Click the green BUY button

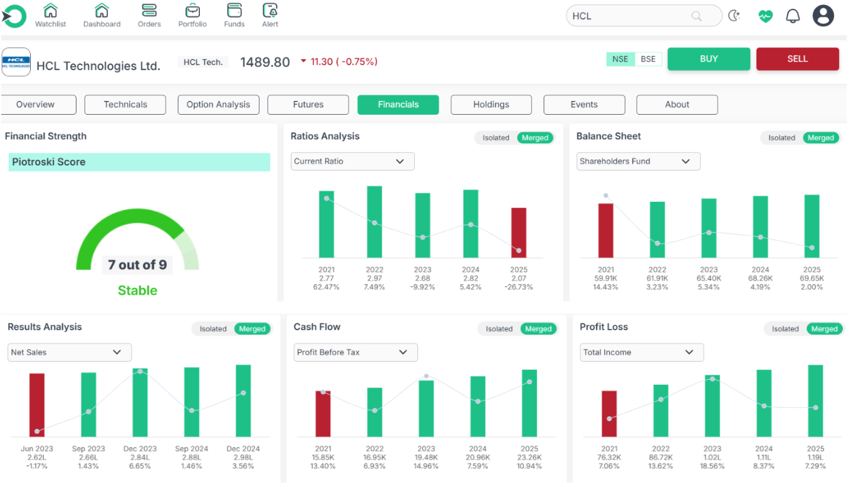pos(709,59)
